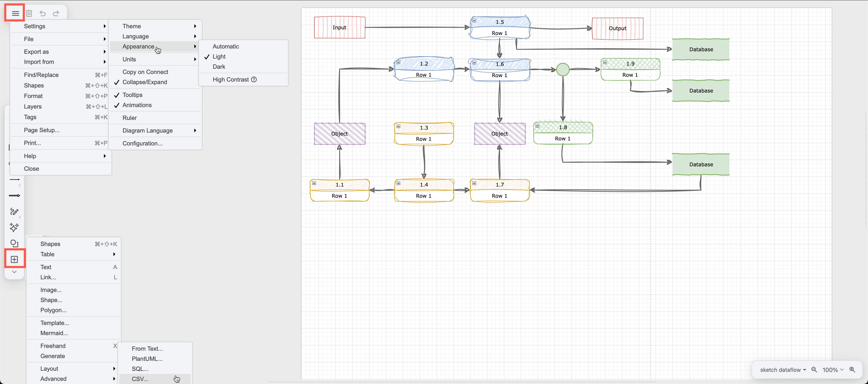Viewport: 868px width, 384px height.
Task: Click the redo arrow icon
Action: tap(56, 13)
